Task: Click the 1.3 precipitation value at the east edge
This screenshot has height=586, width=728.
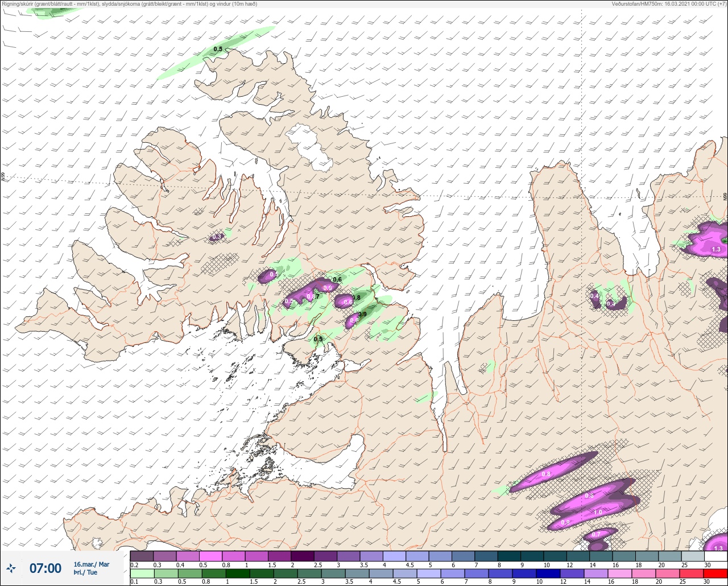Action: point(716,249)
